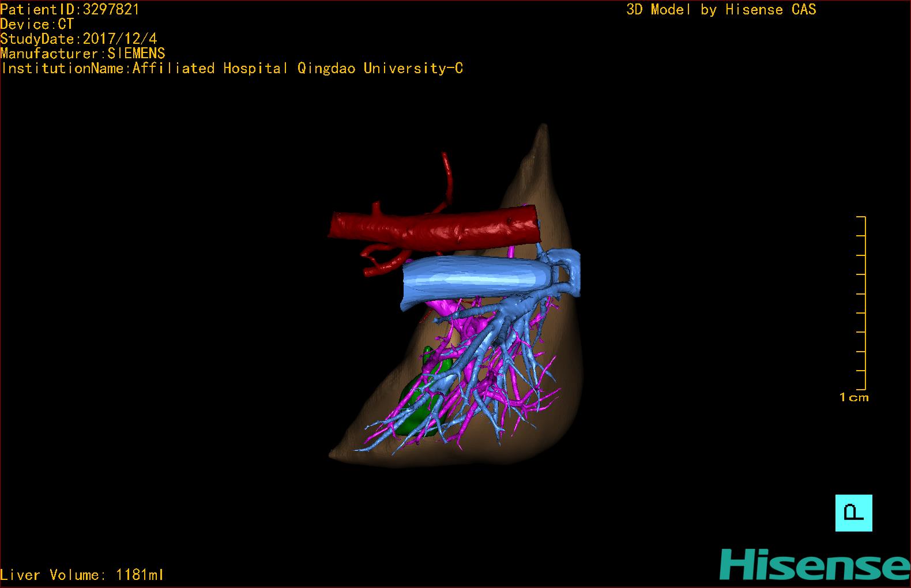This screenshot has width=911, height=588.
Task: Click the 3D Model by Hisense CAS title
Action: coord(721,10)
